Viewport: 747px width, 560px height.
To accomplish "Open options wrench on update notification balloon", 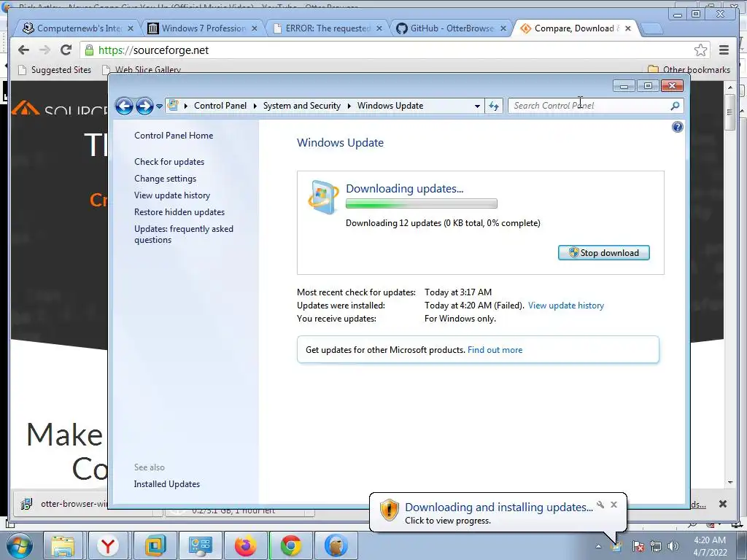I will (600, 505).
